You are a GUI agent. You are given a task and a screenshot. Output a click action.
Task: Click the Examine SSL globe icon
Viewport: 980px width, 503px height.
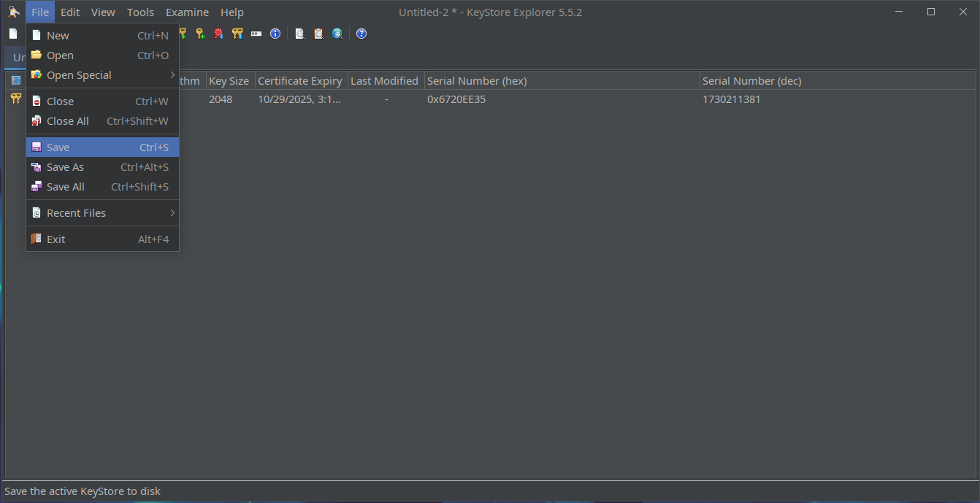click(x=337, y=34)
